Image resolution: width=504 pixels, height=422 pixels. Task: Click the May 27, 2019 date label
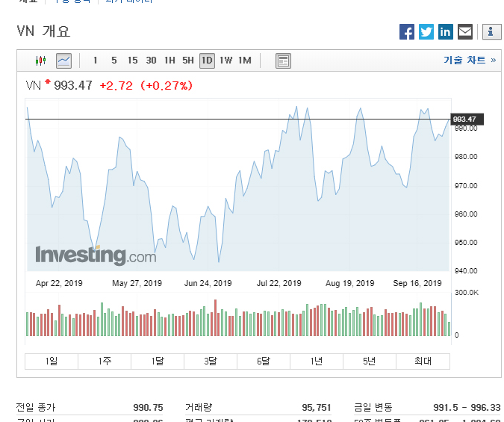pos(137,283)
